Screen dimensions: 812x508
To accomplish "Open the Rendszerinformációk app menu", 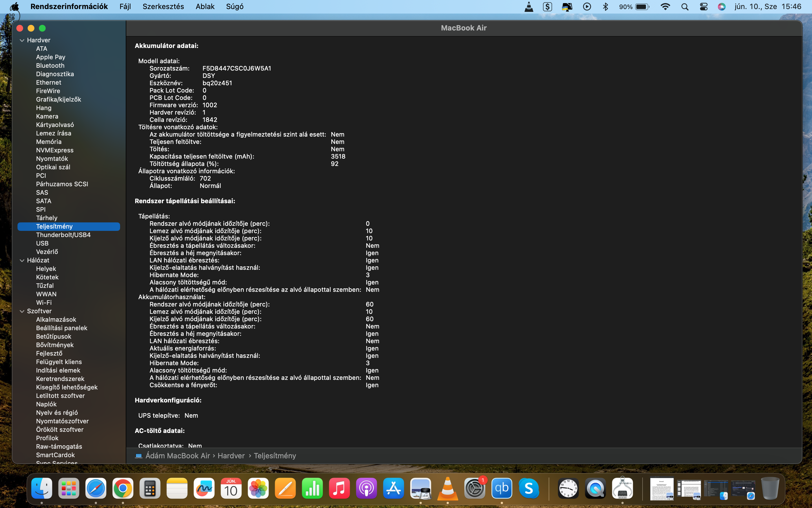I will 69,7.
